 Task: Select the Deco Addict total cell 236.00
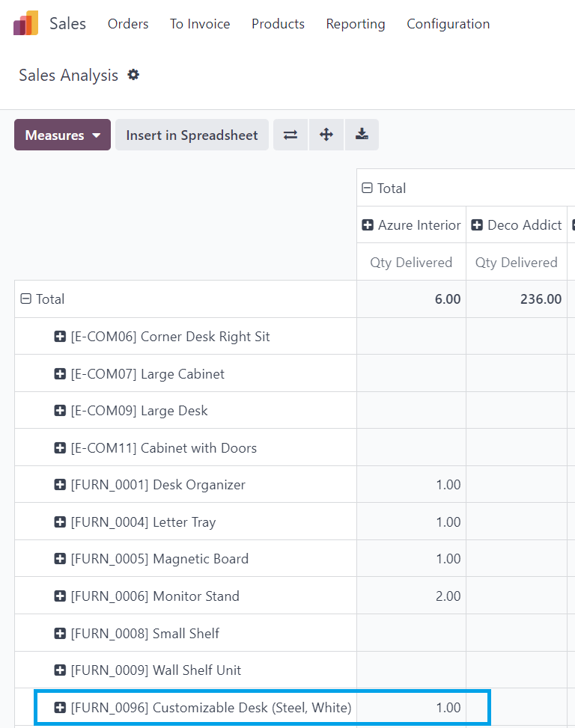pos(517,299)
